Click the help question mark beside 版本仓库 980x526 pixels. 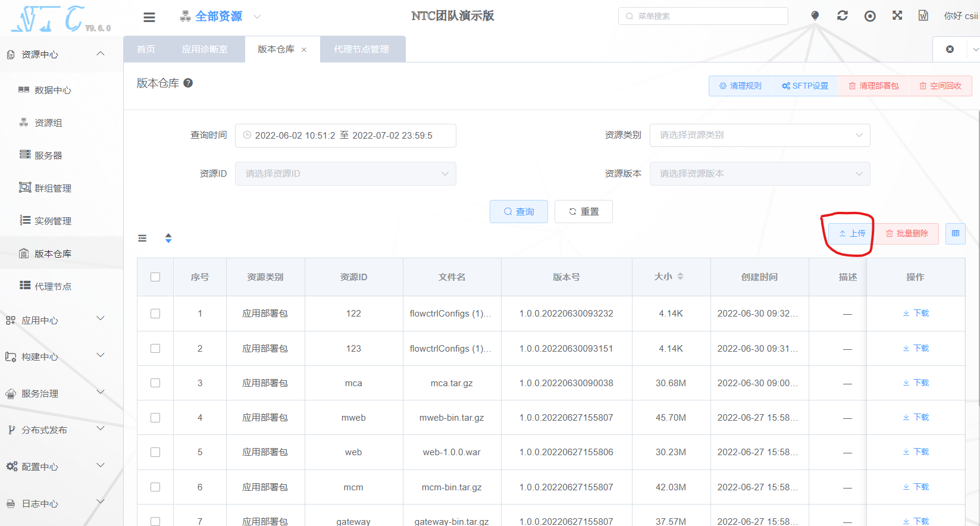point(188,83)
